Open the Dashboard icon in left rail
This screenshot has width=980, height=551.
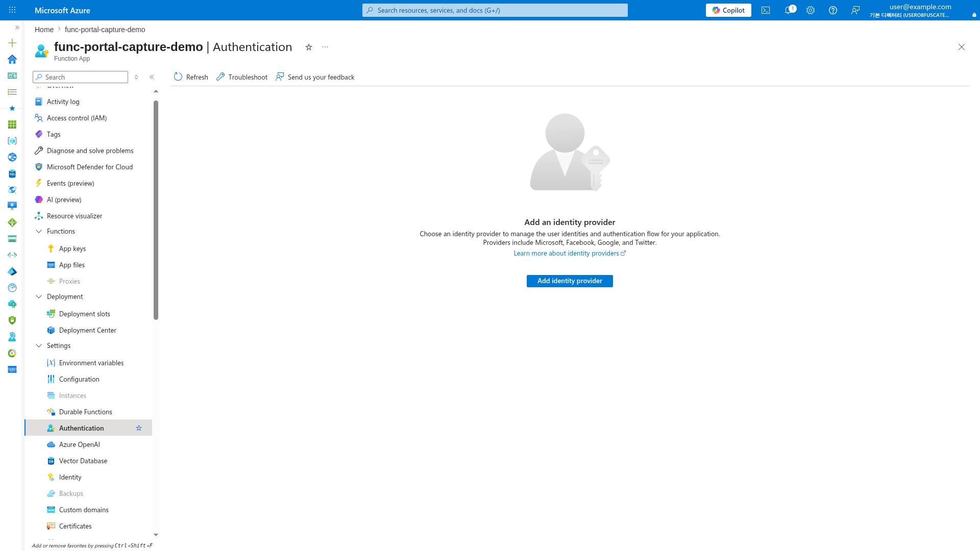[x=12, y=76]
